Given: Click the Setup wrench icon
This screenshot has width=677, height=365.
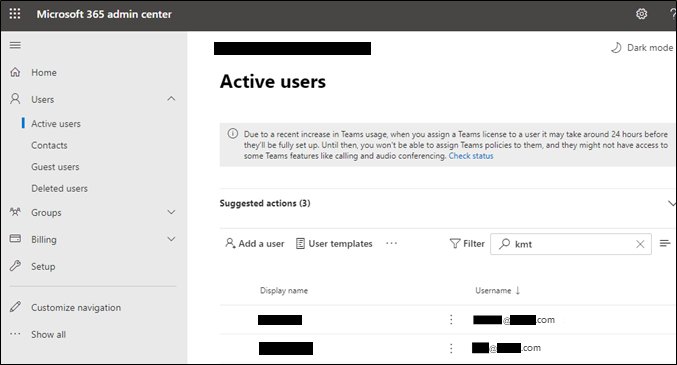Looking at the screenshot, I should click(15, 266).
